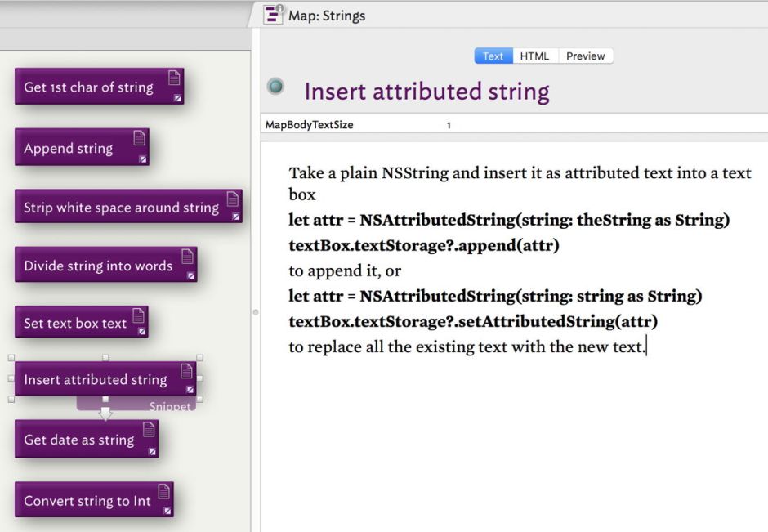Click document icon on Get date as string
The image size is (768, 532).
tap(149, 430)
